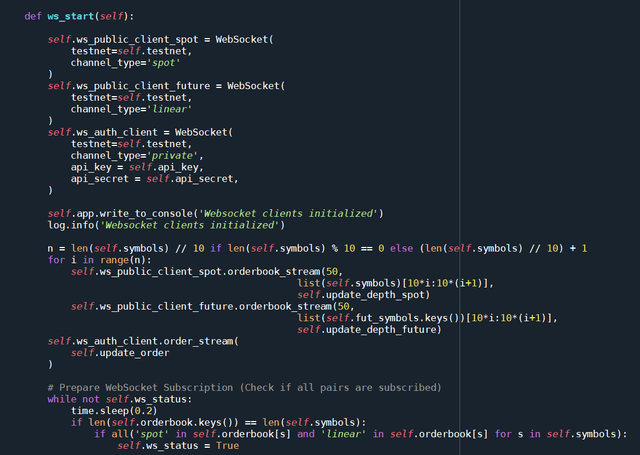Click 'for s in self.symbols' generator clause
640x455 pixels.
(558, 434)
